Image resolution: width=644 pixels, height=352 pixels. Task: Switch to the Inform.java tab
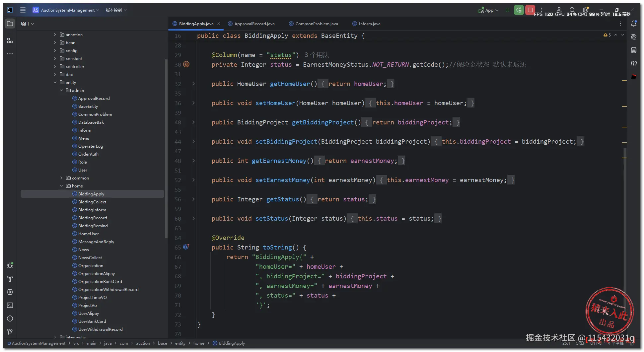click(367, 24)
